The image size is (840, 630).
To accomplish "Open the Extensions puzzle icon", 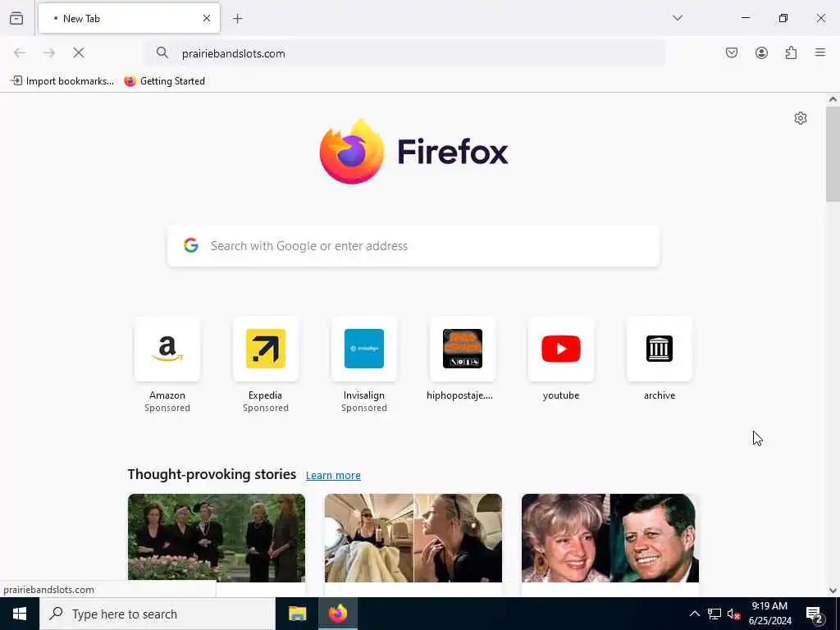I will [791, 52].
